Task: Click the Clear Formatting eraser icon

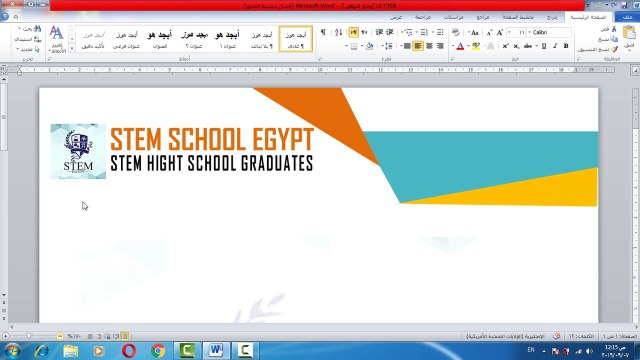Action: point(456,32)
